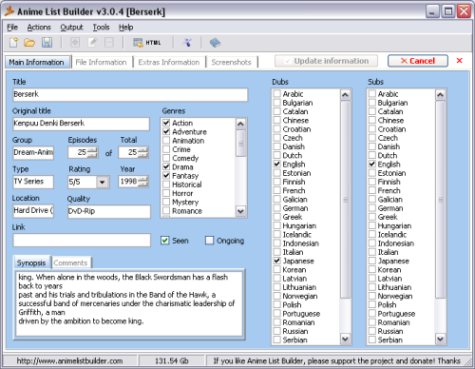Click the Group field showing Dream-Anim
The height and width of the screenshot is (369, 475).
click(x=33, y=153)
